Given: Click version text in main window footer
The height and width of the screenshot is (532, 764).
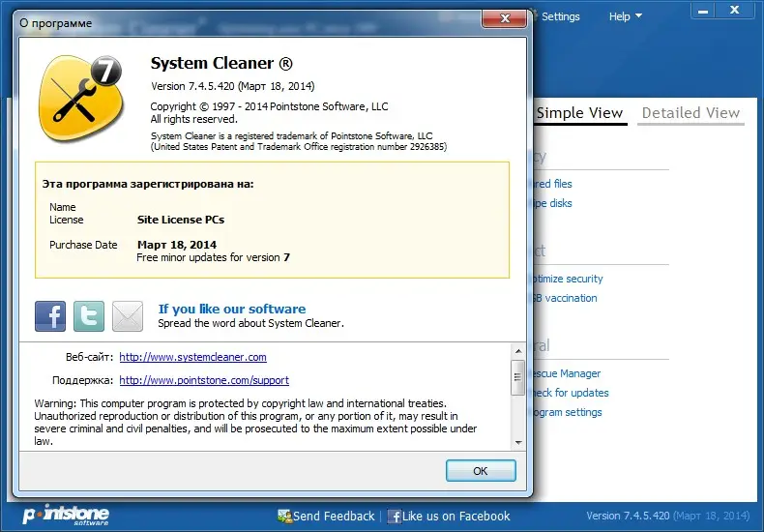Looking at the screenshot, I should point(667,516).
